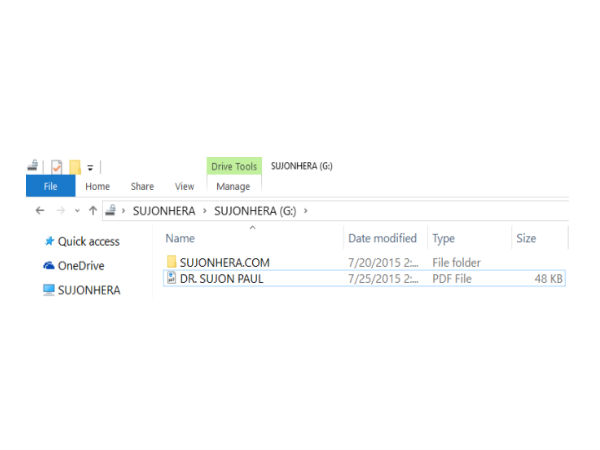Click the drive icon at title bar left
Viewport: 600px width, 450px height.
[x=33, y=166]
